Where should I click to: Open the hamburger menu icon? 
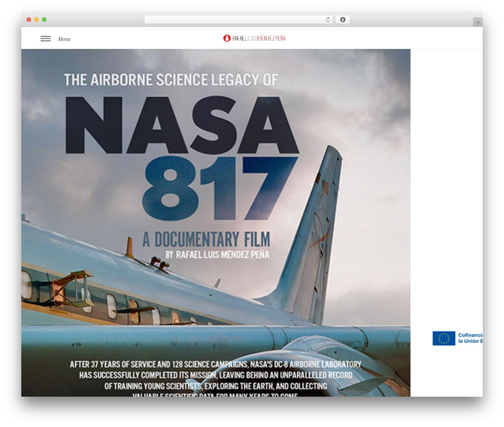click(46, 39)
